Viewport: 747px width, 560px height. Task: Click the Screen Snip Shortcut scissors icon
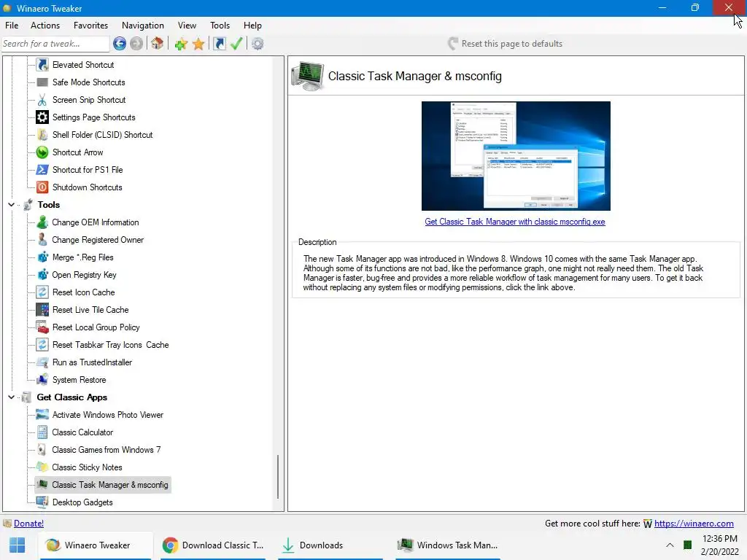pos(42,100)
